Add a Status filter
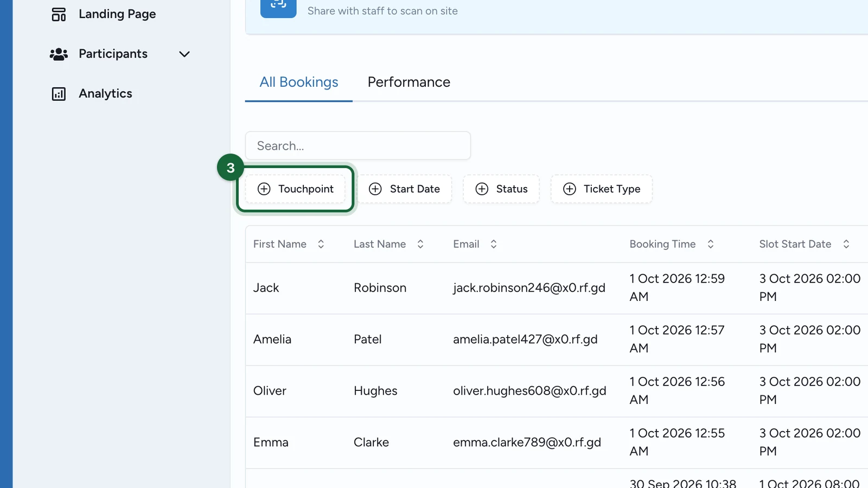The image size is (868, 488). pos(501,189)
